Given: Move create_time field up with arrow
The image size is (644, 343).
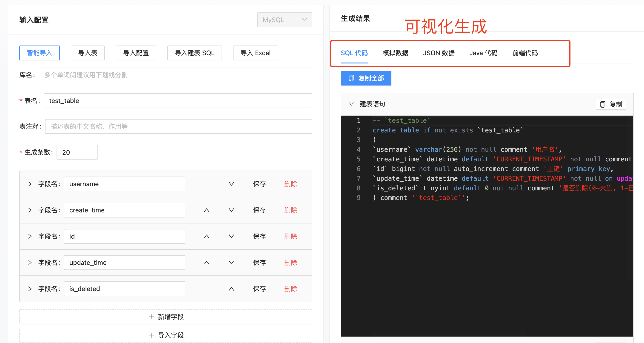Looking at the screenshot, I should click(x=206, y=210).
